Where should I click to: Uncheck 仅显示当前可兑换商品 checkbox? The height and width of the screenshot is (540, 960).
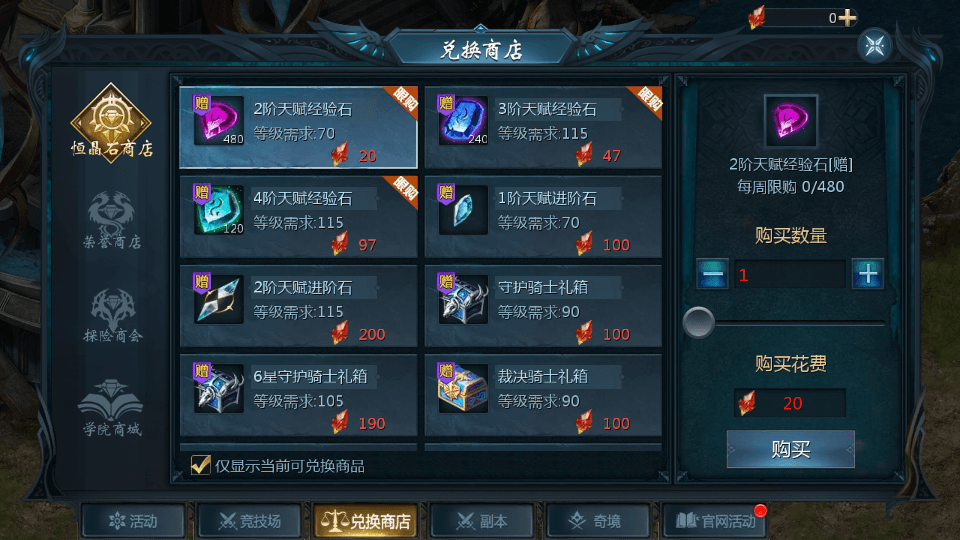pyautogui.click(x=200, y=465)
